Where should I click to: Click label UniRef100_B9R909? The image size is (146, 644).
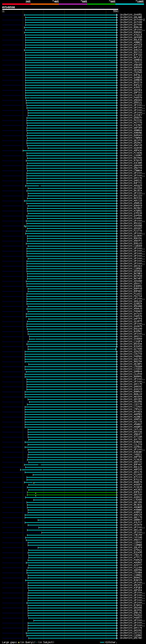pos(131,67)
